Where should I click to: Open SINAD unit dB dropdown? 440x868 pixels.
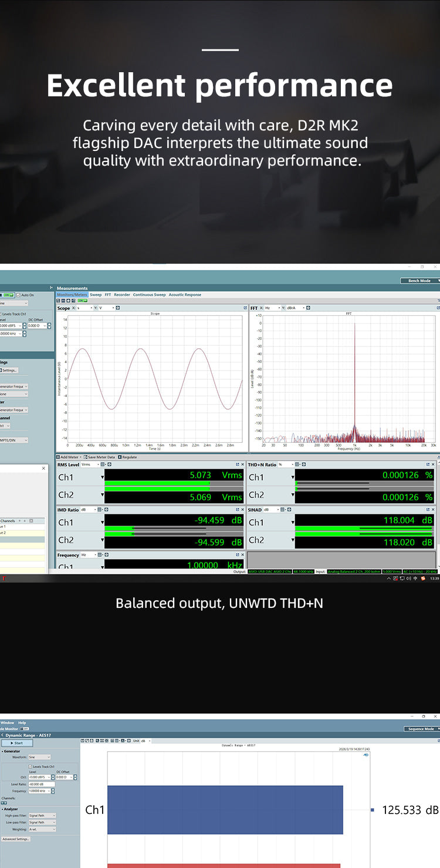pos(270,510)
